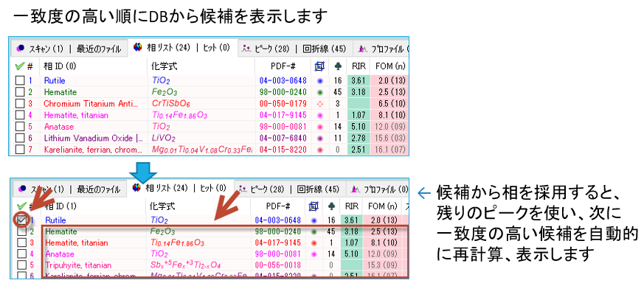Tick the Chromium Titanium Anti... checkbox
The image size is (644, 283).
(20, 104)
